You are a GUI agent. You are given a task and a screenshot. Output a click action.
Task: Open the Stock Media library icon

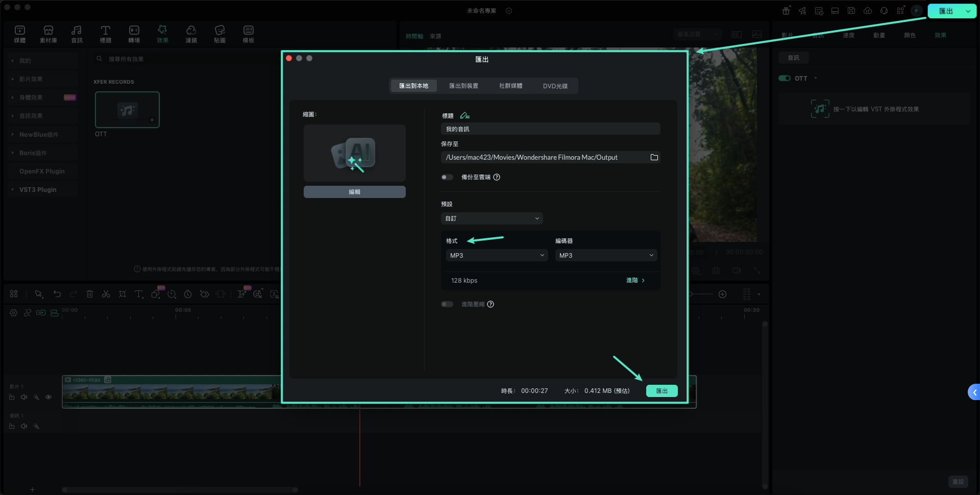[48, 34]
